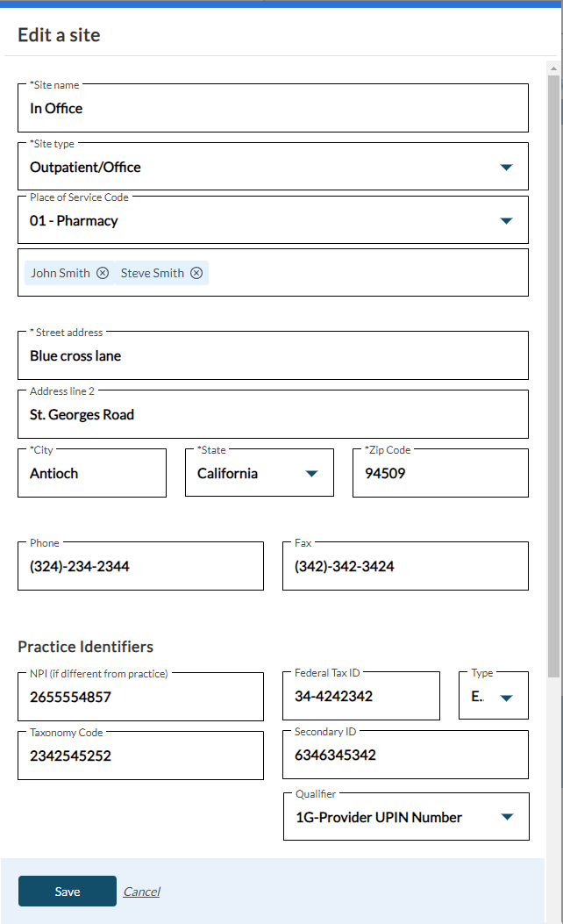Edit the NPI input field
563x924 pixels.
click(x=140, y=698)
